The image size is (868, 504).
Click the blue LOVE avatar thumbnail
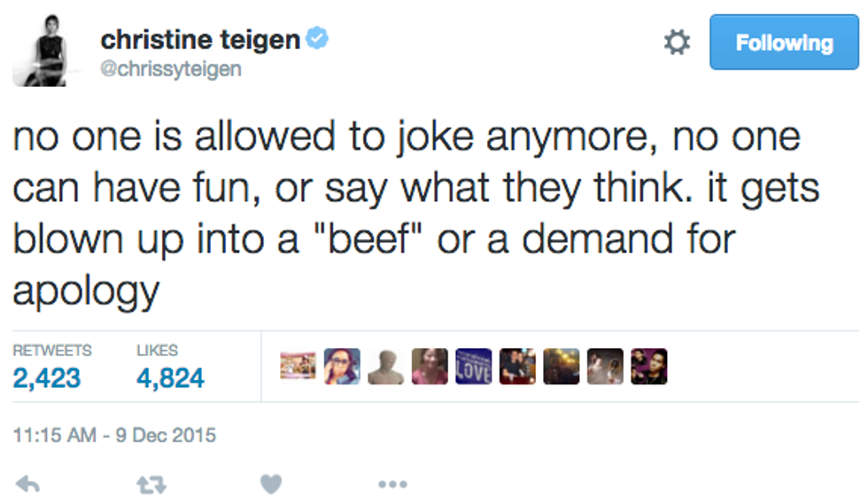pyautogui.click(x=474, y=366)
